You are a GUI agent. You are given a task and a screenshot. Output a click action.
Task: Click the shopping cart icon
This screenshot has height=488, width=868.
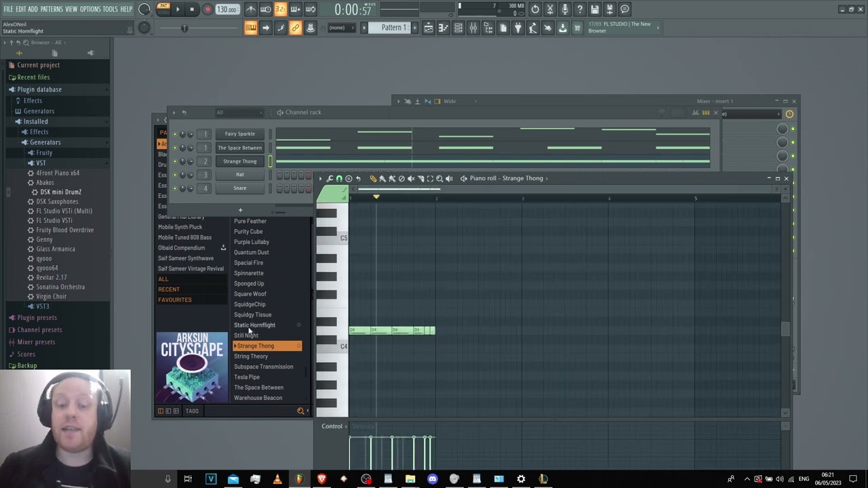(577, 28)
